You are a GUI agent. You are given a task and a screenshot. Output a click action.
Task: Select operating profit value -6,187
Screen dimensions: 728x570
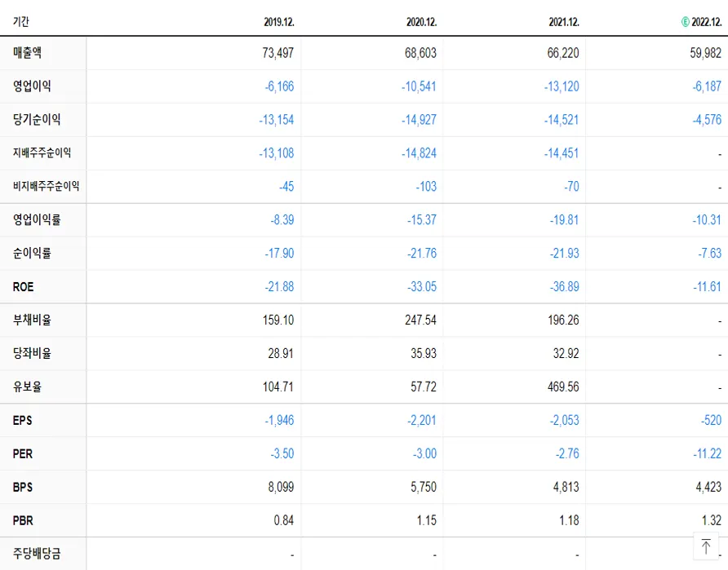point(707,86)
